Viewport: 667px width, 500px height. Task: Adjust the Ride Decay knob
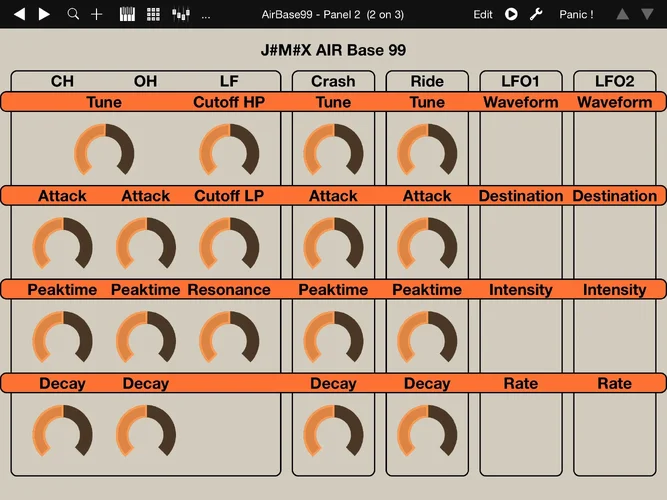[x=427, y=431]
